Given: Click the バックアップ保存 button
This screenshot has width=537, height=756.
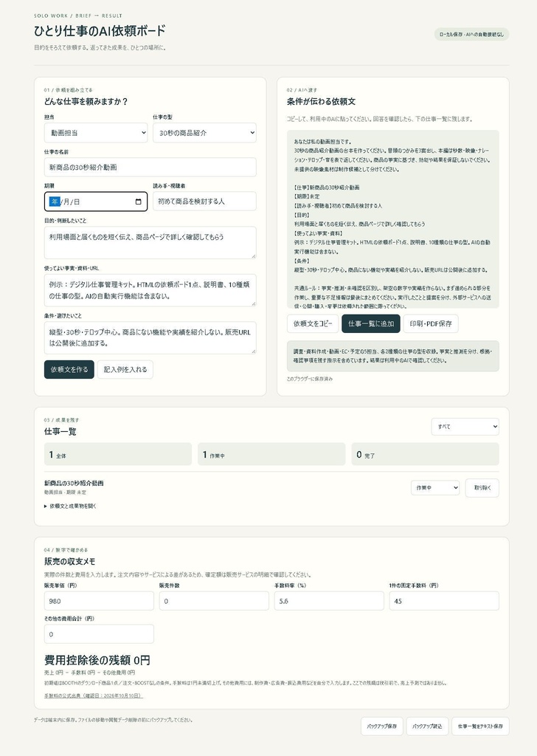Looking at the screenshot, I should [x=382, y=726].
